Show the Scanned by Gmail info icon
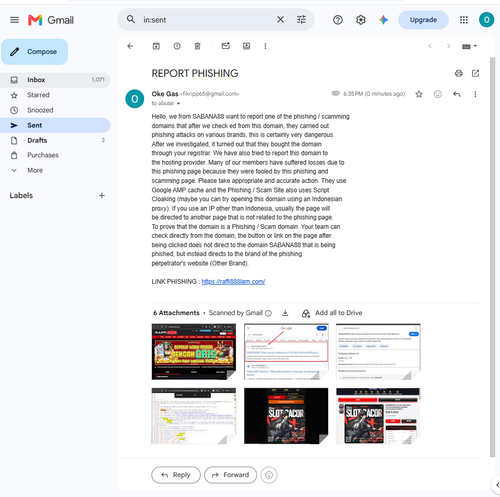Viewport: 500px width, 497px height. pyautogui.click(x=268, y=313)
